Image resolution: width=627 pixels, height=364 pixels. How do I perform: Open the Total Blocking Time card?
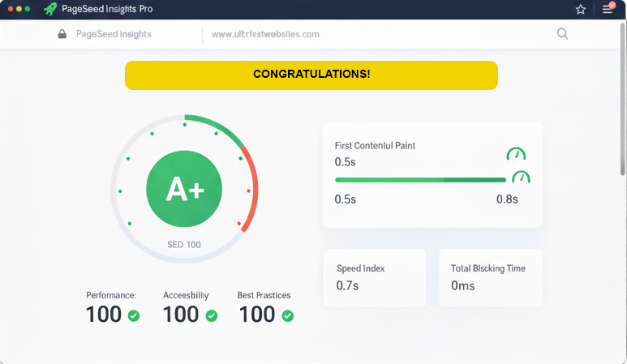[490, 278]
